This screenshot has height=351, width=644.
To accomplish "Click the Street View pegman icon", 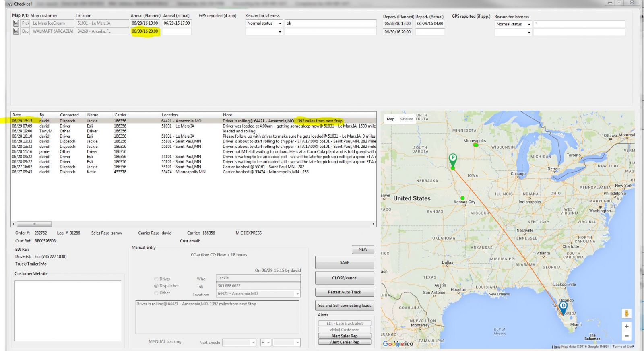I will tap(626, 314).
